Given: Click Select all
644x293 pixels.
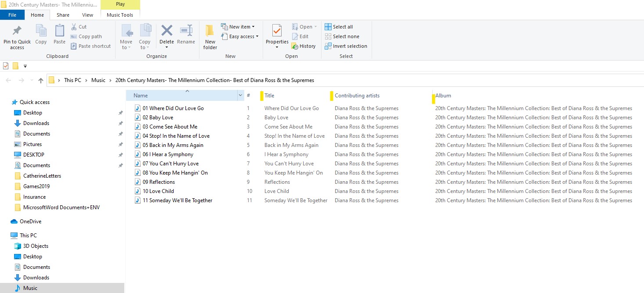Looking at the screenshot, I should coord(339,27).
